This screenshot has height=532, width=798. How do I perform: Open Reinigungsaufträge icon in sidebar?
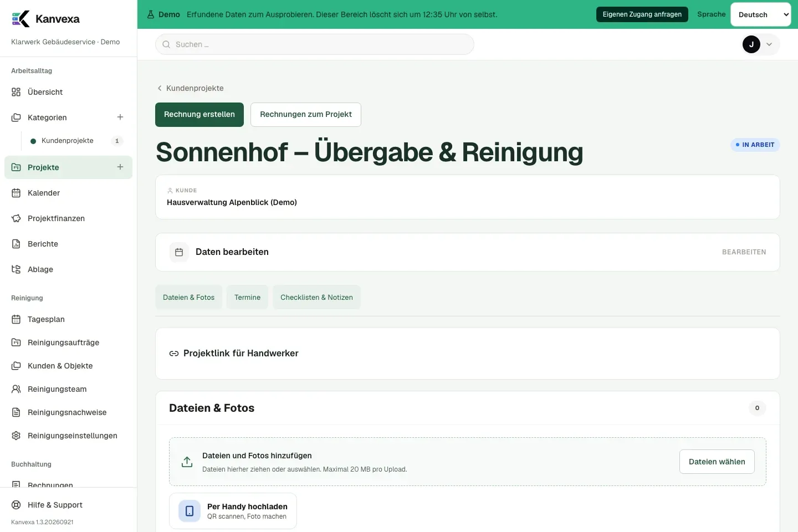coord(16,342)
